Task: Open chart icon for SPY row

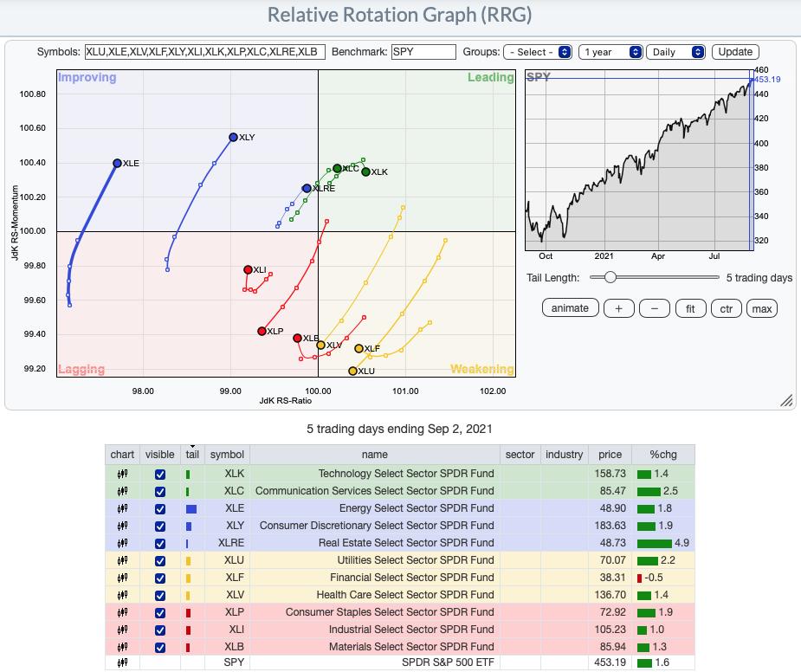Action: coord(122,662)
